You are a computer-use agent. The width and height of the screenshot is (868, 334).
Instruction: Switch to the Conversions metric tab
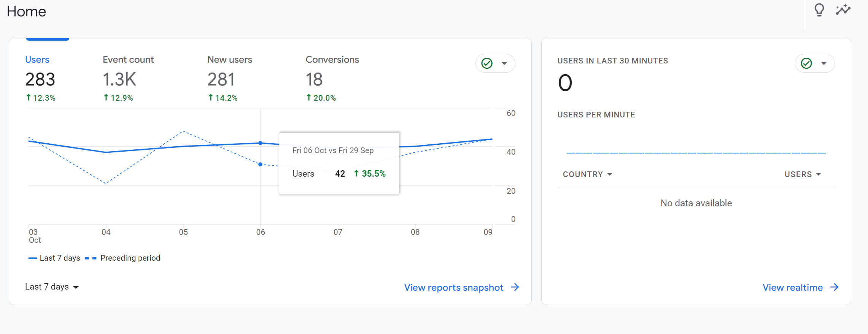(332, 60)
